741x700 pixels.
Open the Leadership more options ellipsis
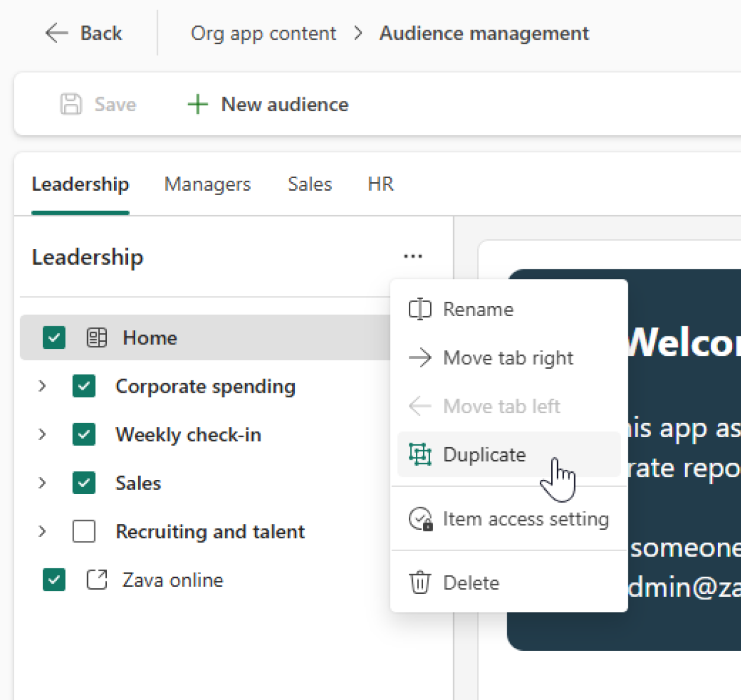point(413,256)
